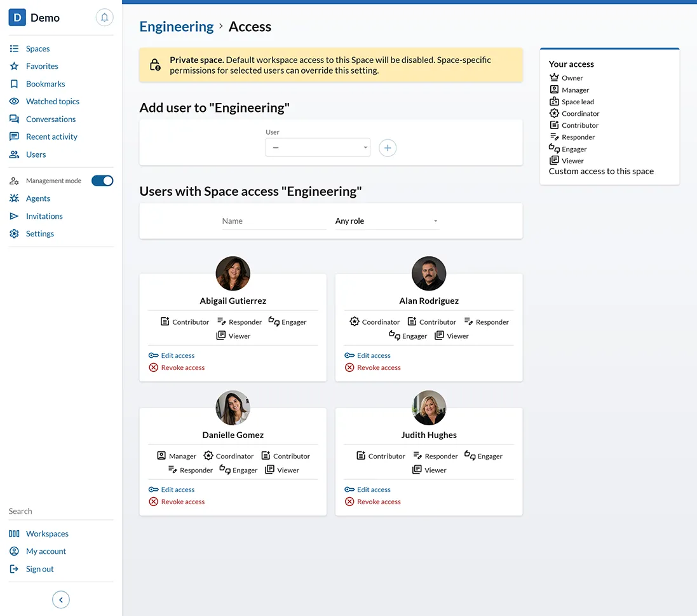Click Edit access for Abigail Gutierrez
The image size is (697, 616).
(178, 355)
